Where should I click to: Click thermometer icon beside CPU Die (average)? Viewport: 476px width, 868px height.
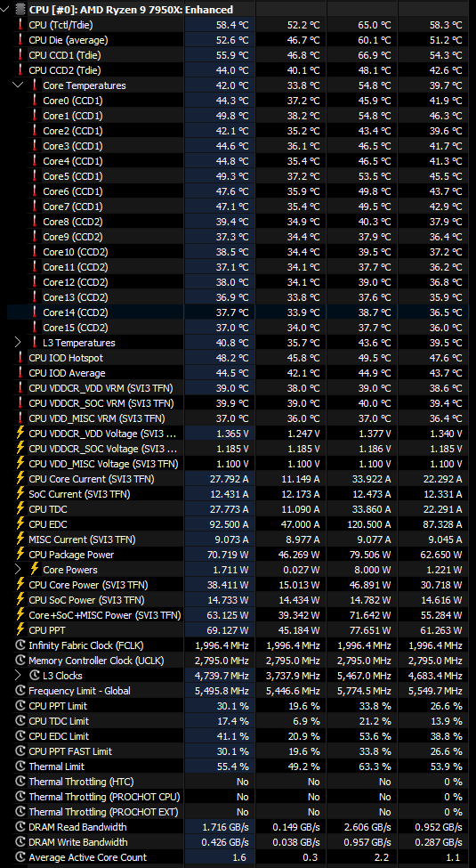pyautogui.click(x=20, y=40)
